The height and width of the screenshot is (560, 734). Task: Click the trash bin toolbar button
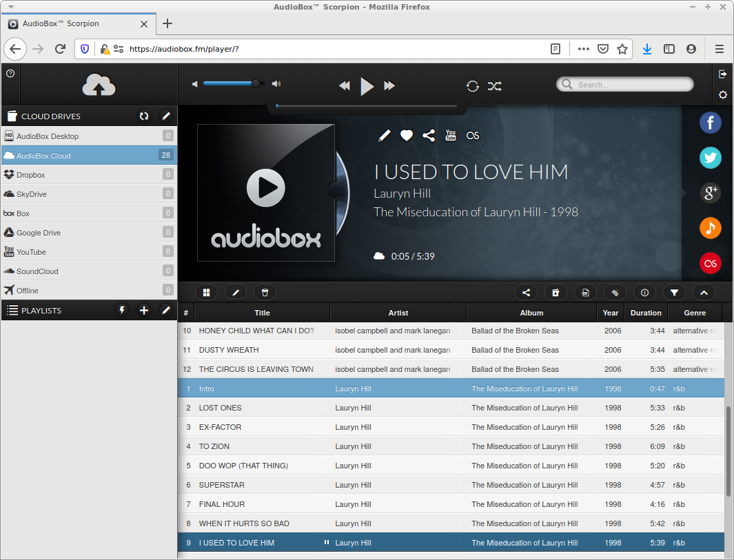pos(265,292)
